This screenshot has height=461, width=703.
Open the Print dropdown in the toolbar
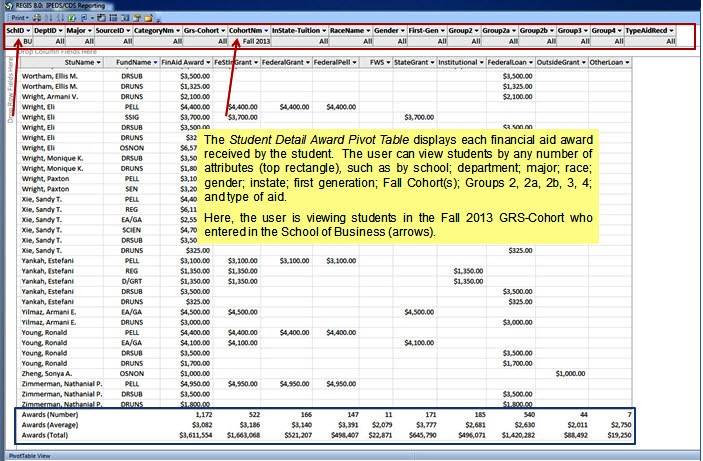[20, 18]
